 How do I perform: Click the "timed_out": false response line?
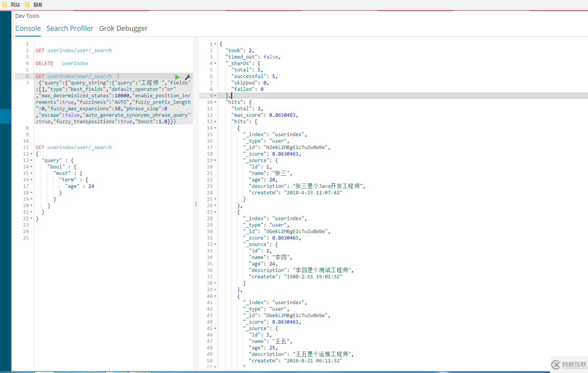pyautogui.click(x=253, y=57)
